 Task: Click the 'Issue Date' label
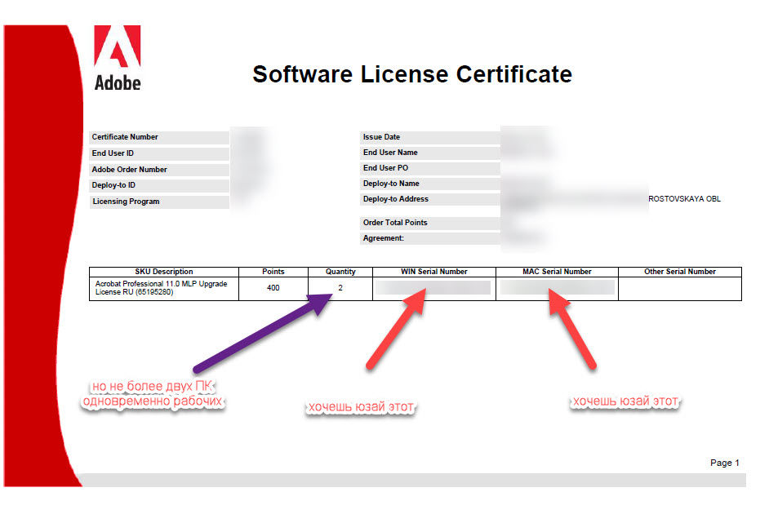381,137
